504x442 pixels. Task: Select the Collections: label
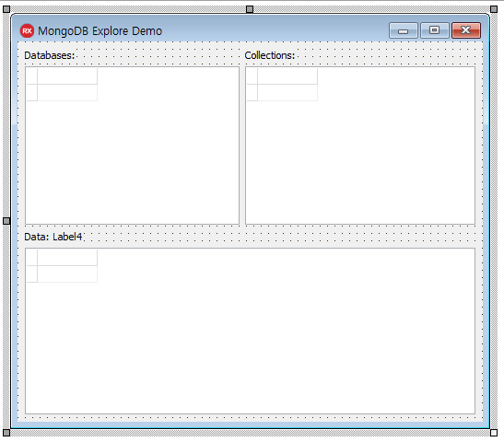[269, 55]
